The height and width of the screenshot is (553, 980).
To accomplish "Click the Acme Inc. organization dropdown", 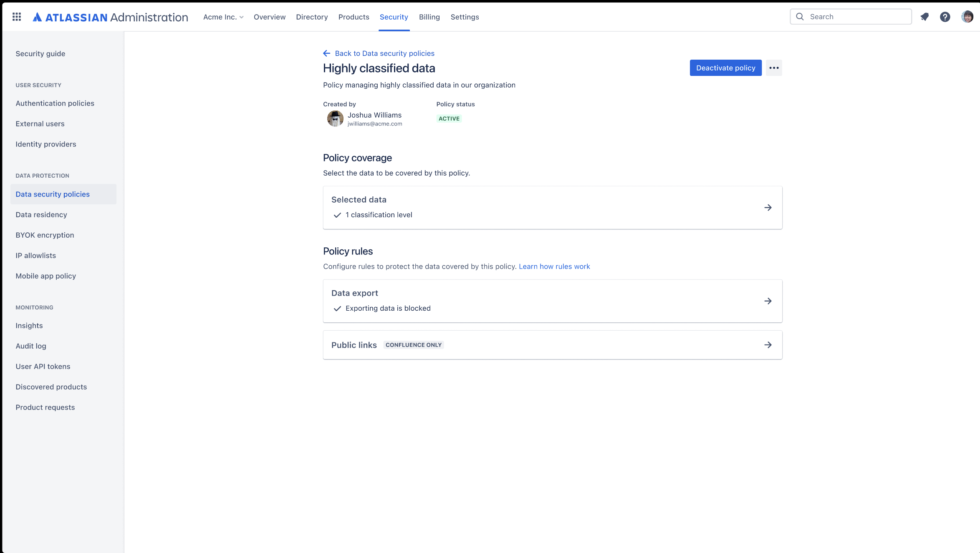I will pyautogui.click(x=223, y=17).
